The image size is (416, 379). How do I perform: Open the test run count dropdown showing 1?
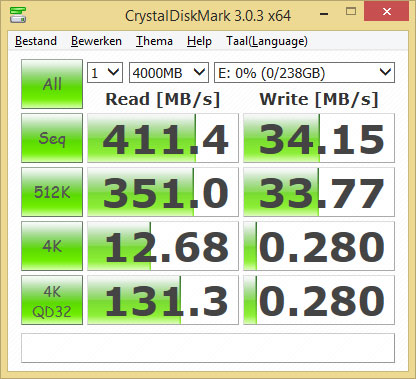[x=105, y=72]
